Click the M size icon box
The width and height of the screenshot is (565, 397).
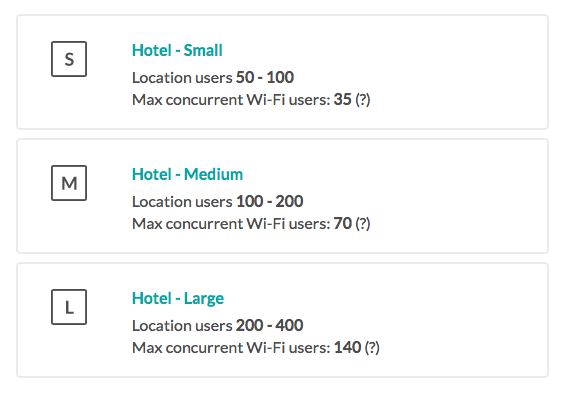coord(69,183)
